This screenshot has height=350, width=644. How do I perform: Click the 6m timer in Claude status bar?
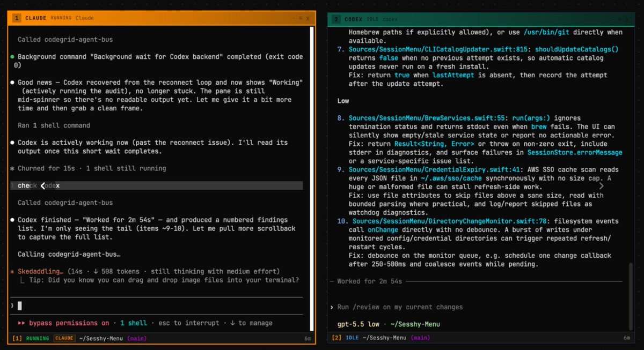[x=308, y=338]
